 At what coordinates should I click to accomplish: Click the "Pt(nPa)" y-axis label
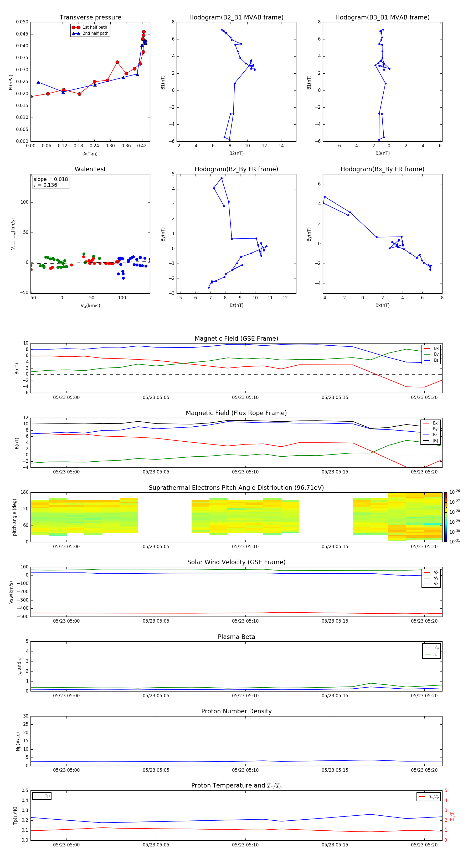click(11, 82)
